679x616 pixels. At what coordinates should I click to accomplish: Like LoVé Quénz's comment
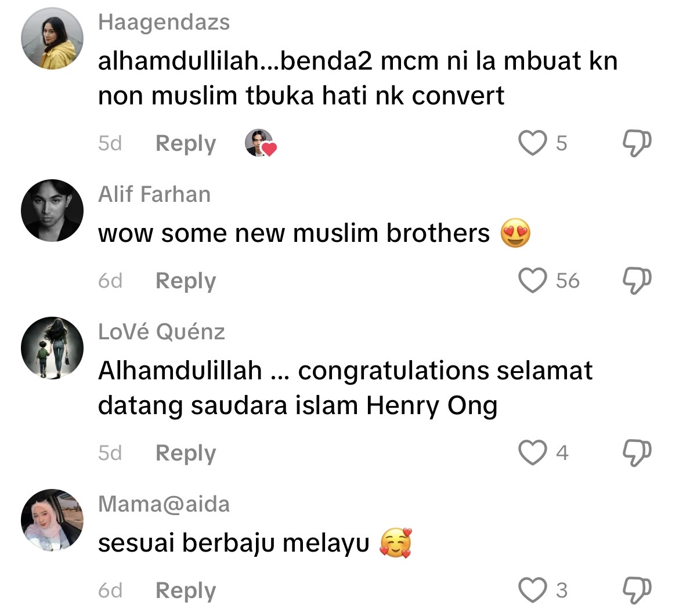point(532,452)
